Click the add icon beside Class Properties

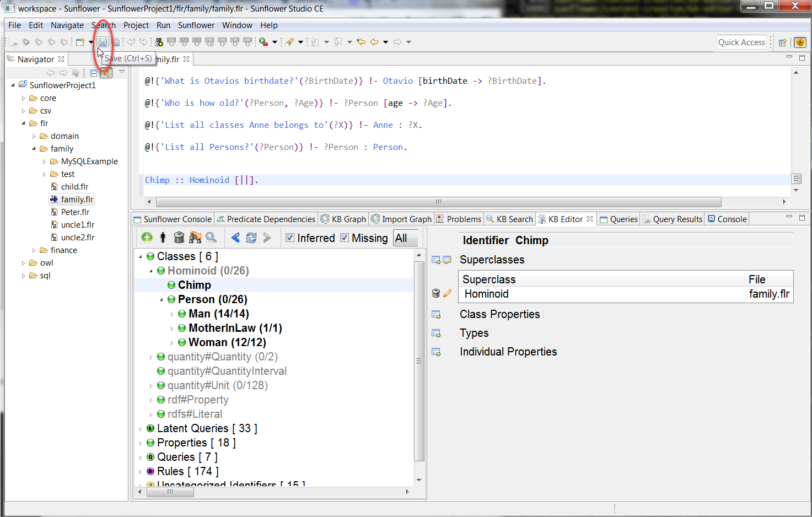point(436,315)
